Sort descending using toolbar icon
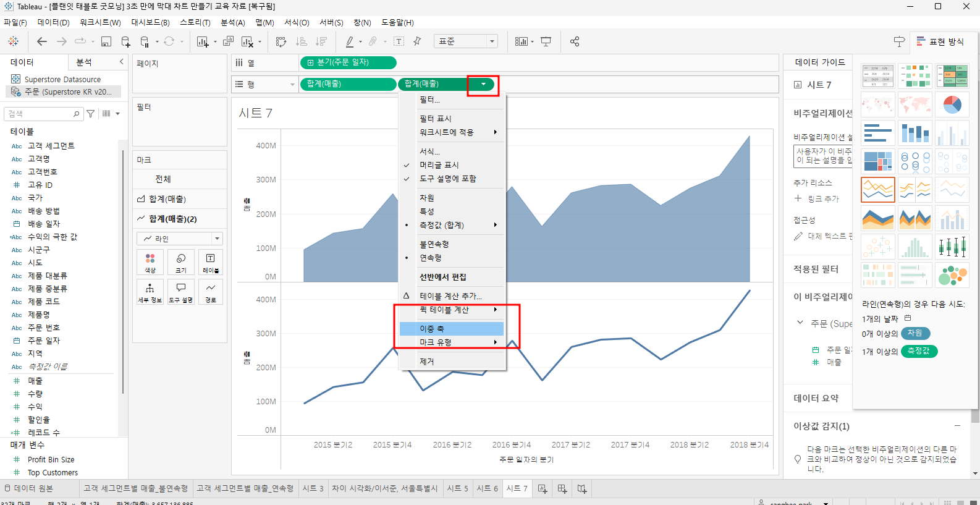The image size is (980, 505). pos(321,41)
